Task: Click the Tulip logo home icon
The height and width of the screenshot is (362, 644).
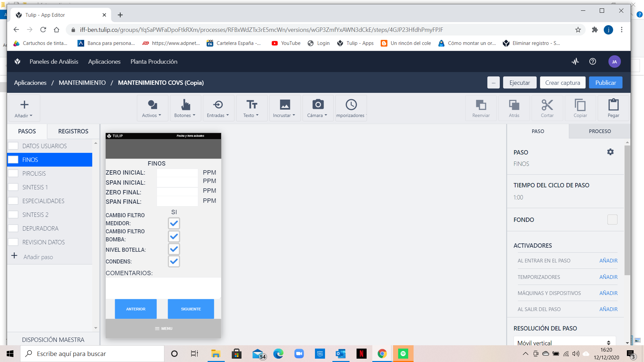Action: 17,62
